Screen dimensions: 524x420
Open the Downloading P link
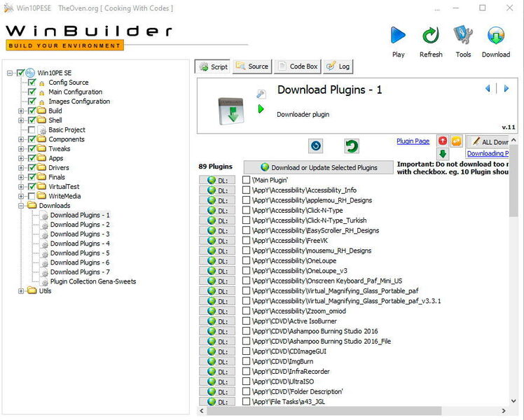pyautogui.click(x=488, y=153)
